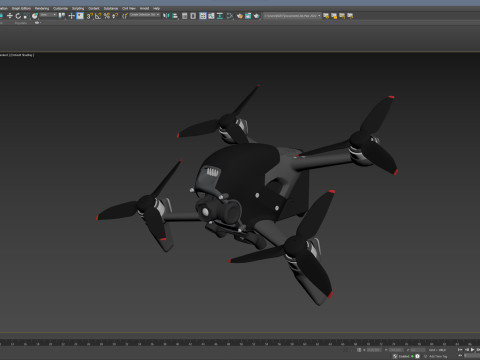The width and height of the screenshot is (480, 360).
Task: Toggle the Spinner Snap button
Action: pyautogui.click(x=115, y=16)
